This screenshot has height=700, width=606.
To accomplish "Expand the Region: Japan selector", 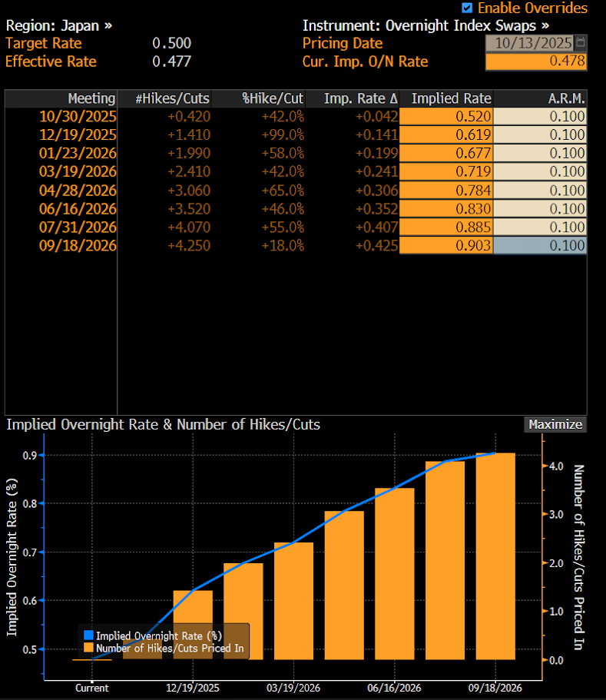I will click(x=59, y=25).
